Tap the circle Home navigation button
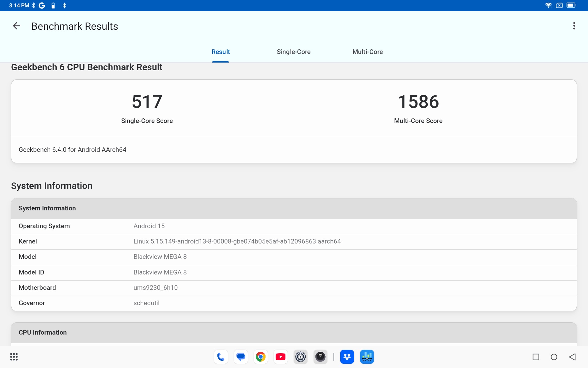The width and height of the screenshot is (588, 368). click(554, 357)
